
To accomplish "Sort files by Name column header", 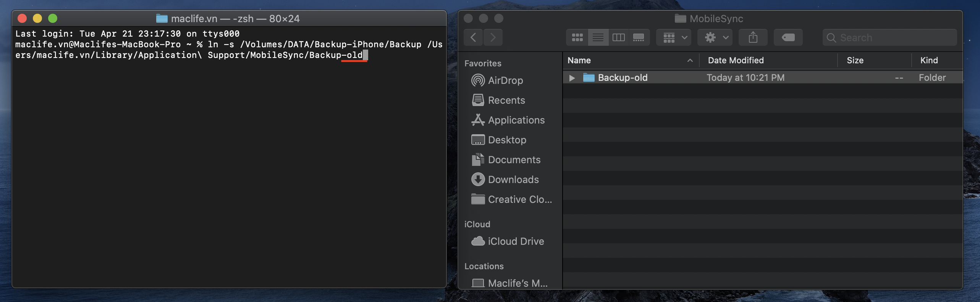I will pos(579,60).
